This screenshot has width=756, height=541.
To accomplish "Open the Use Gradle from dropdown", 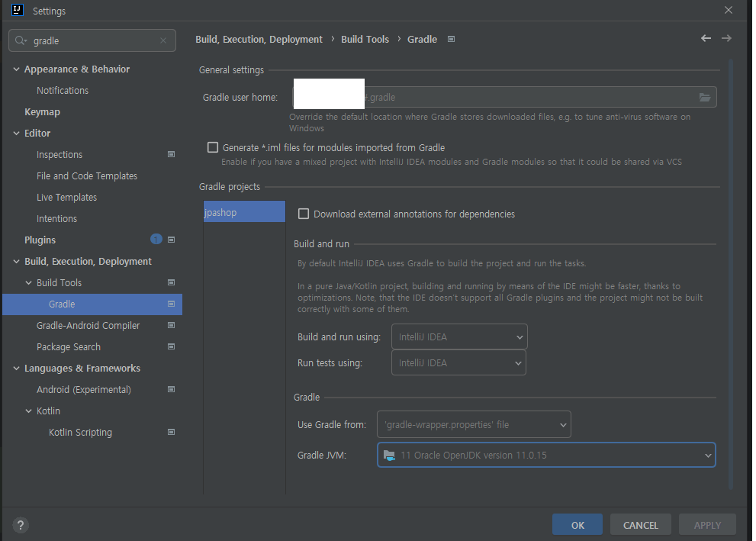I will [474, 424].
